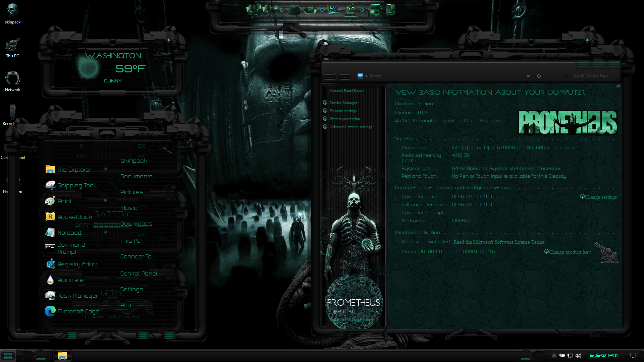Click the Search Control Panel field
This screenshot has width=644, height=362.
pos(590,76)
